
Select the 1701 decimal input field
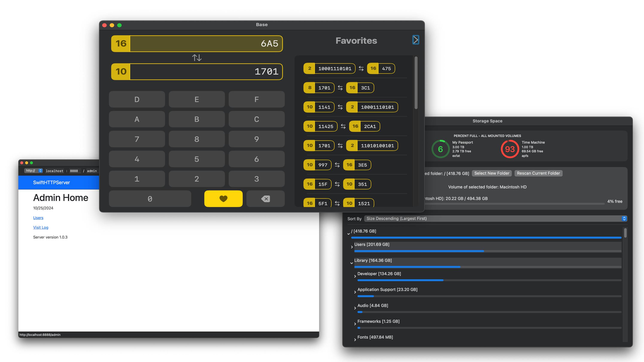(x=206, y=71)
